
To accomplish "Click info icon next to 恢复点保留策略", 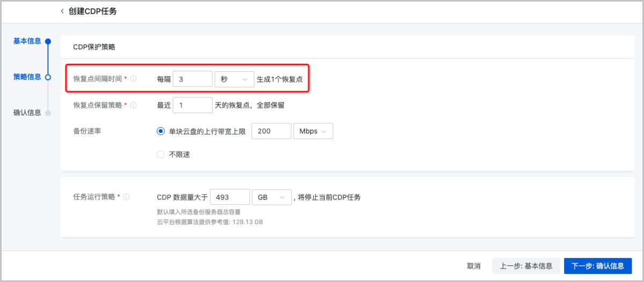I will tap(133, 105).
